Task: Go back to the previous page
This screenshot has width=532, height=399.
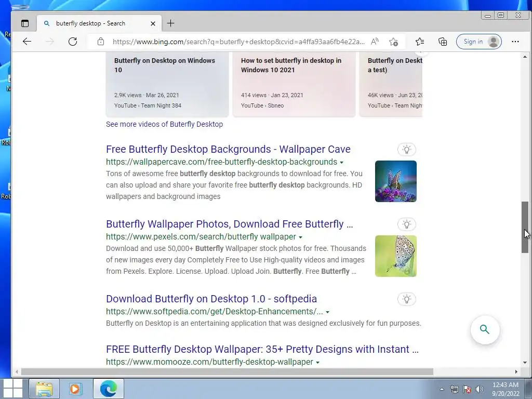Action: click(27, 42)
